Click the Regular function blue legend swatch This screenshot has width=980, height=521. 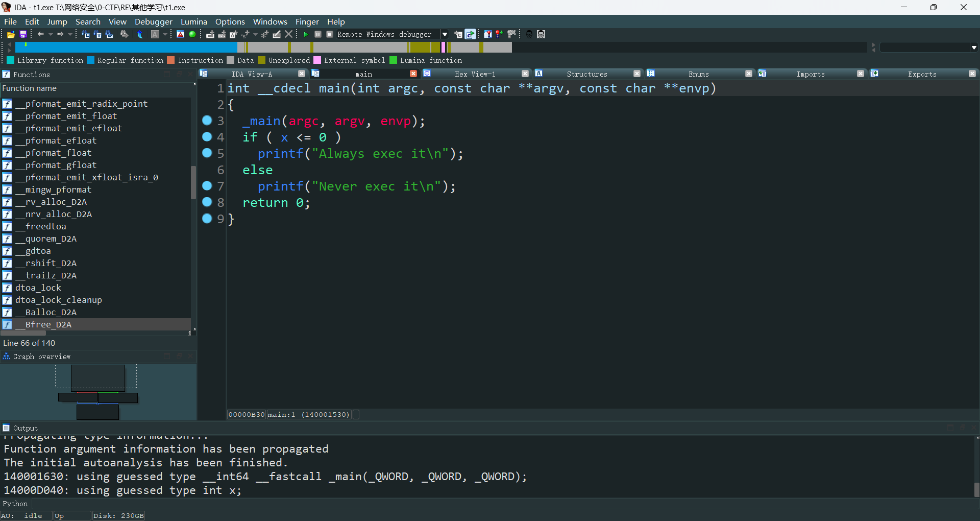tap(91, 60)
